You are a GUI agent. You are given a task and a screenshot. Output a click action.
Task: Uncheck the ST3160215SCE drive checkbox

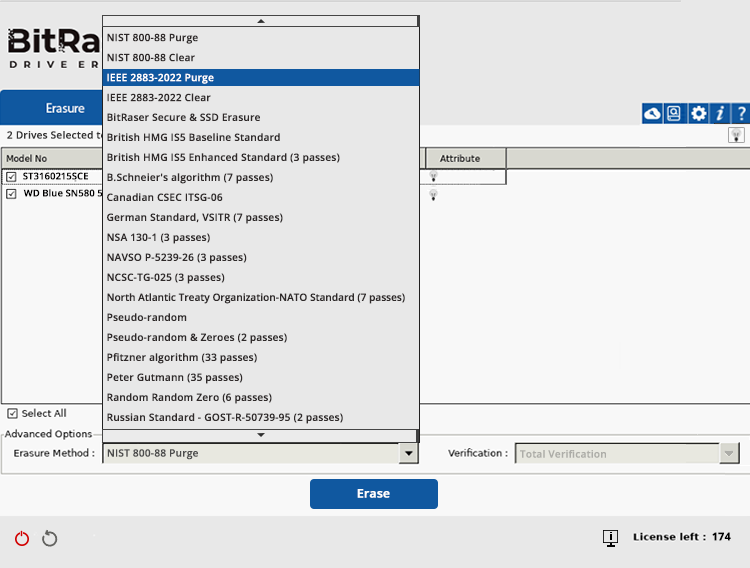tap(11, 176)
